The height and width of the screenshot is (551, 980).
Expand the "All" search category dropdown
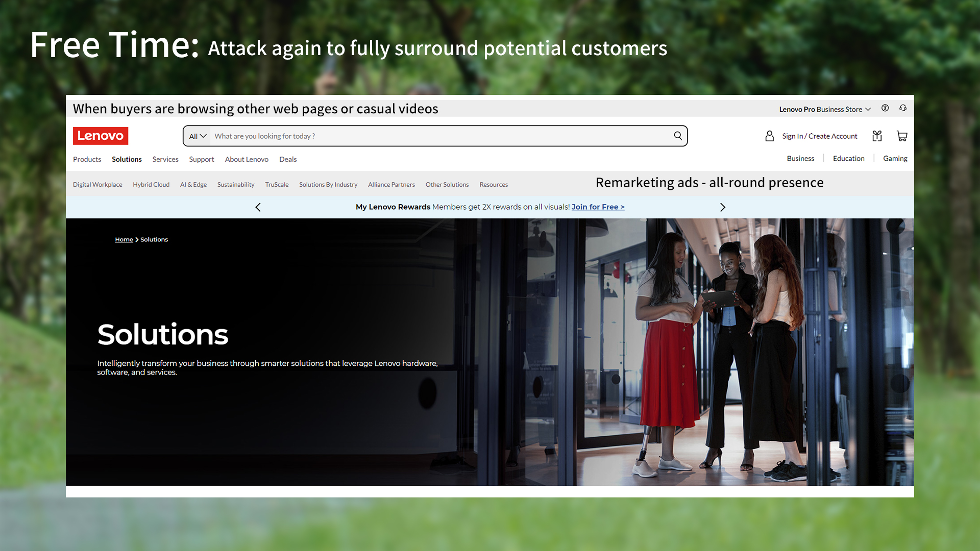tap(197, 136)
